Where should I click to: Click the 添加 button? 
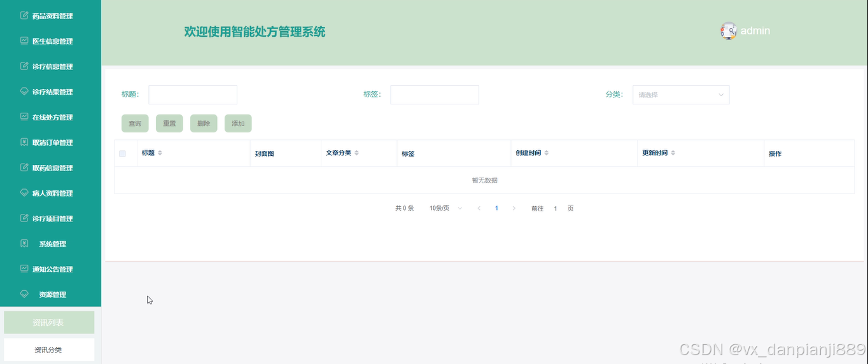point(238,123)
